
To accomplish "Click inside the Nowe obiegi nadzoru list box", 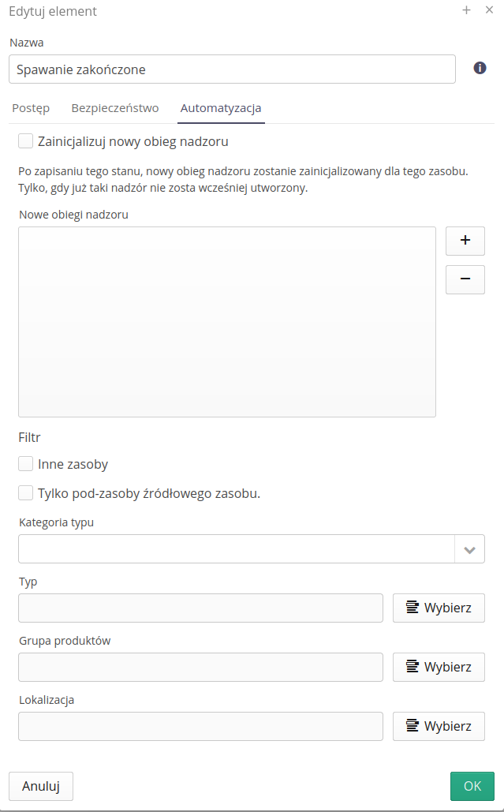I will [227, 322].
